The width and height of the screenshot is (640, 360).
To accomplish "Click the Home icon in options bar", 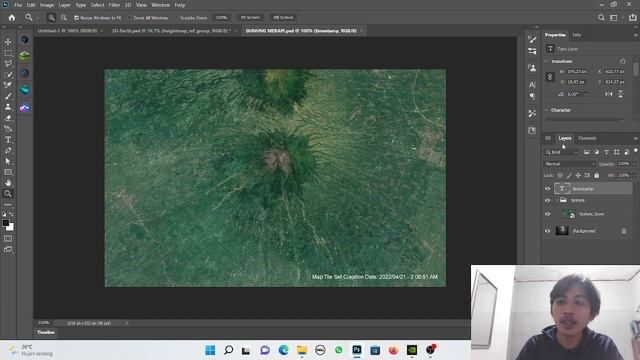I will 12,18.
